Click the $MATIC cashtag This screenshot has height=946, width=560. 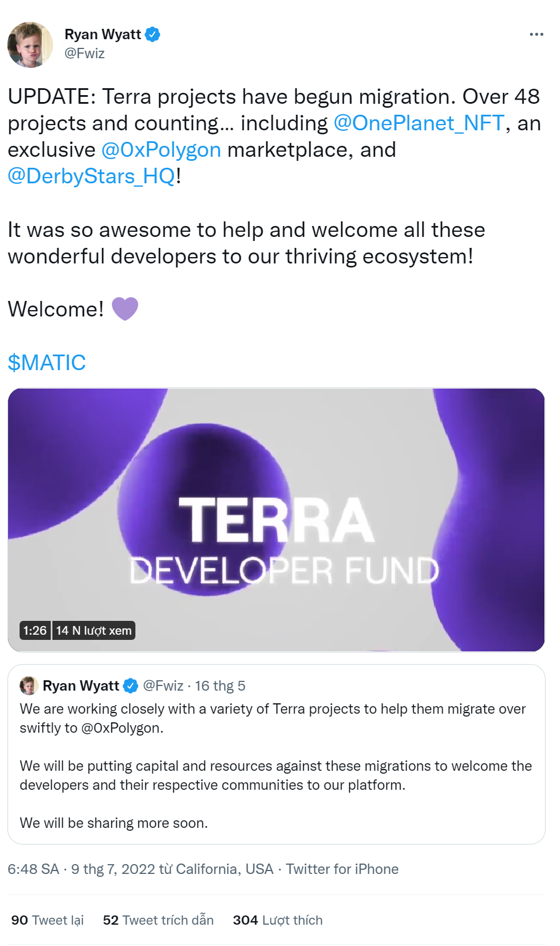[47, 363]
